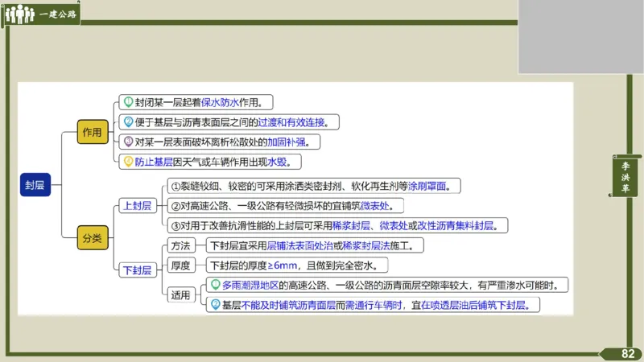The image size is (644, 362).
Task: Click the 封层 root node
Action: tap(35, 185)
